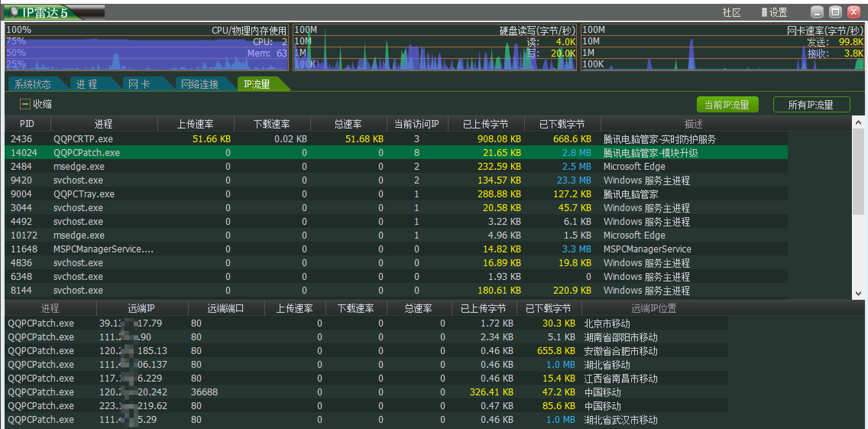Sort by 远端IP column header
Viewport: 868px width, 429px height.
coord(142,308)
